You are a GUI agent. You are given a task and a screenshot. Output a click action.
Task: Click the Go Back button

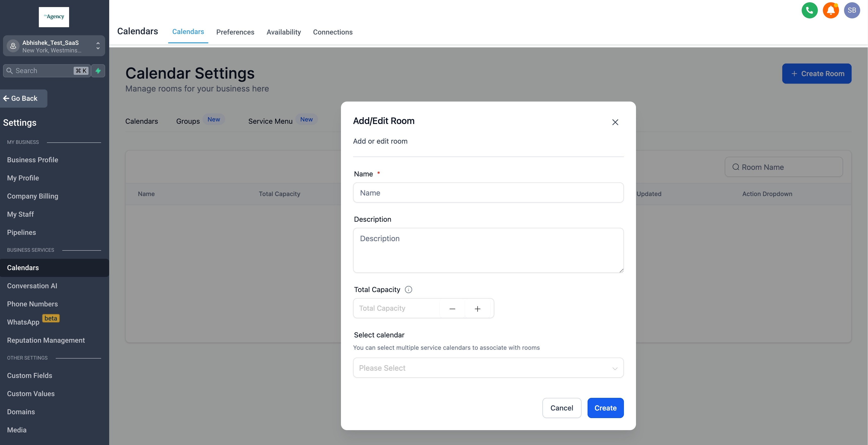pos(24,99)
